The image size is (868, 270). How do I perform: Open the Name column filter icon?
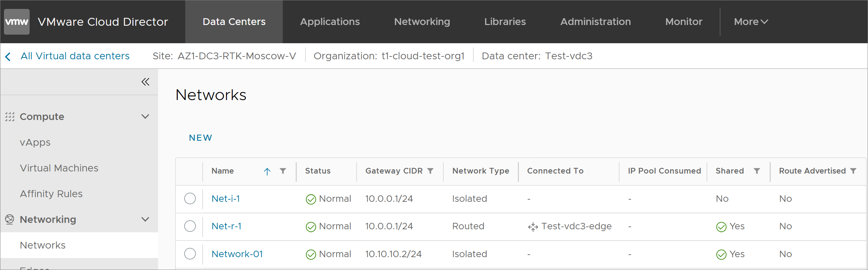pyautogui.click(x=283, y=171)
